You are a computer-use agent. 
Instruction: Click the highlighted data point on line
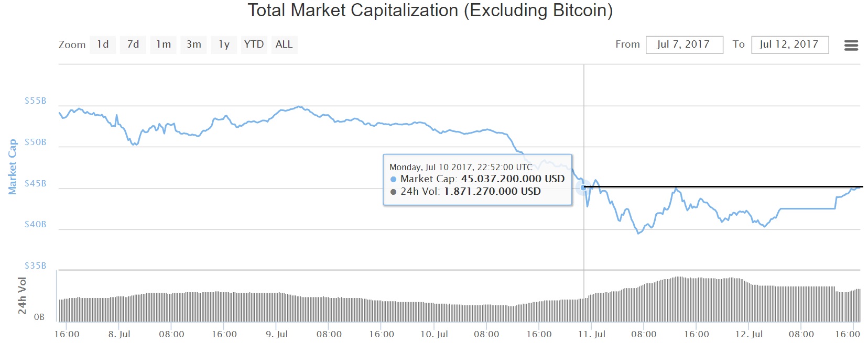click(x=583, y=187)
